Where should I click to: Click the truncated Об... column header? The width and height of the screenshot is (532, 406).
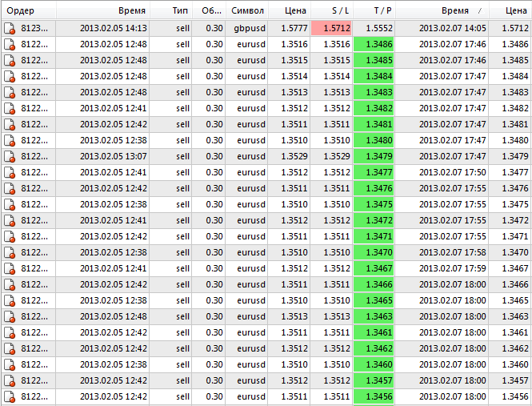(x=209, y=10)
